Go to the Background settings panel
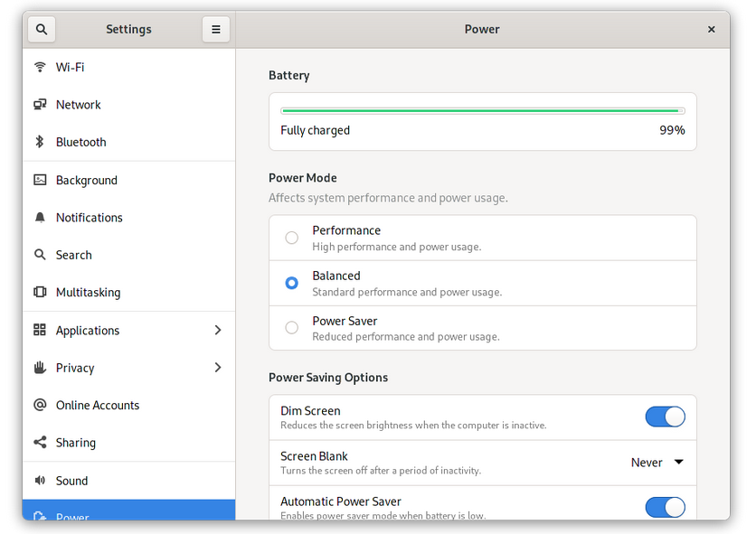The height and width of the screenshot is (534, 756). click(x=87, y=180)
